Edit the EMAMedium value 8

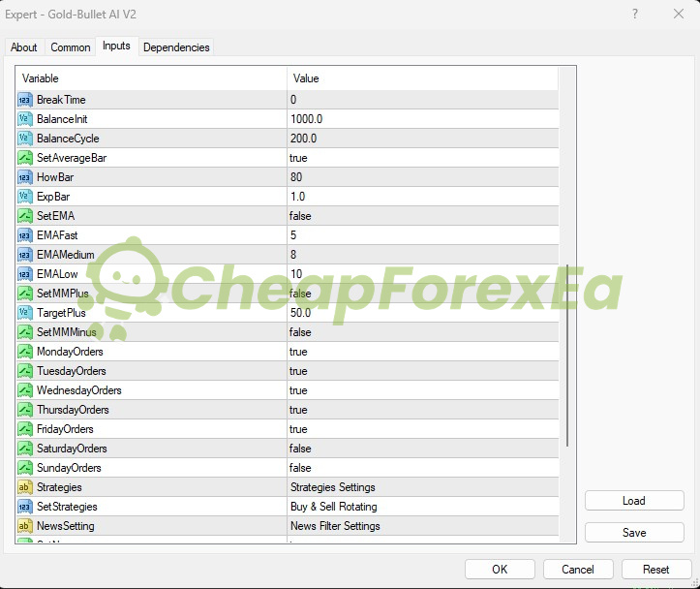click(x=423, y=255)
